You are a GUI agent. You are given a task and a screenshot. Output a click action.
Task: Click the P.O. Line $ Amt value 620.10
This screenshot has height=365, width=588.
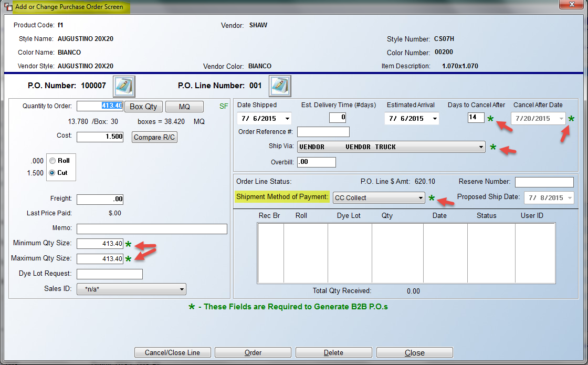(425, 182)
